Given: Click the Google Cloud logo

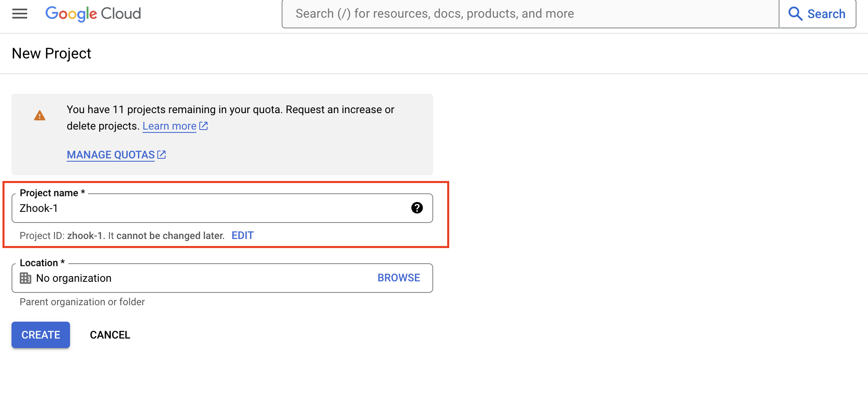Looking at the screenshot, I should click(93, 14).
